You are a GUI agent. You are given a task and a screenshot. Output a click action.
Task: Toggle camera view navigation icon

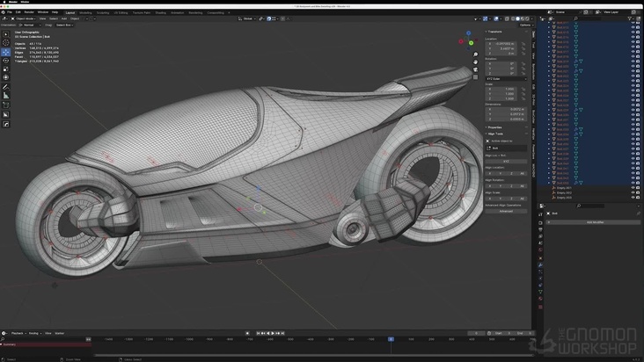click(x=476, y=69)
